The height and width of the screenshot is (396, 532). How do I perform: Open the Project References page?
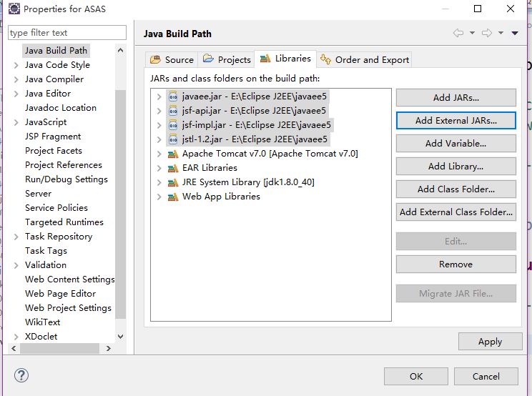click(64, 165)
